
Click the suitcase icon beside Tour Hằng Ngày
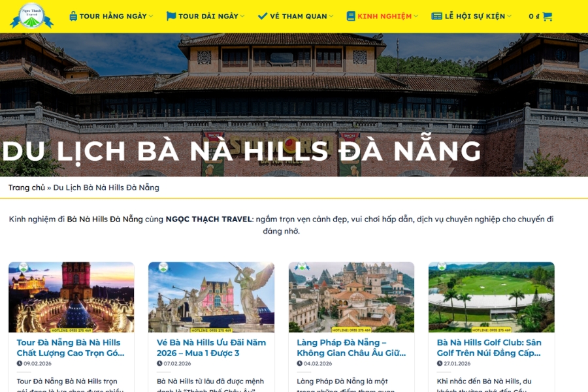click(73, 16)
